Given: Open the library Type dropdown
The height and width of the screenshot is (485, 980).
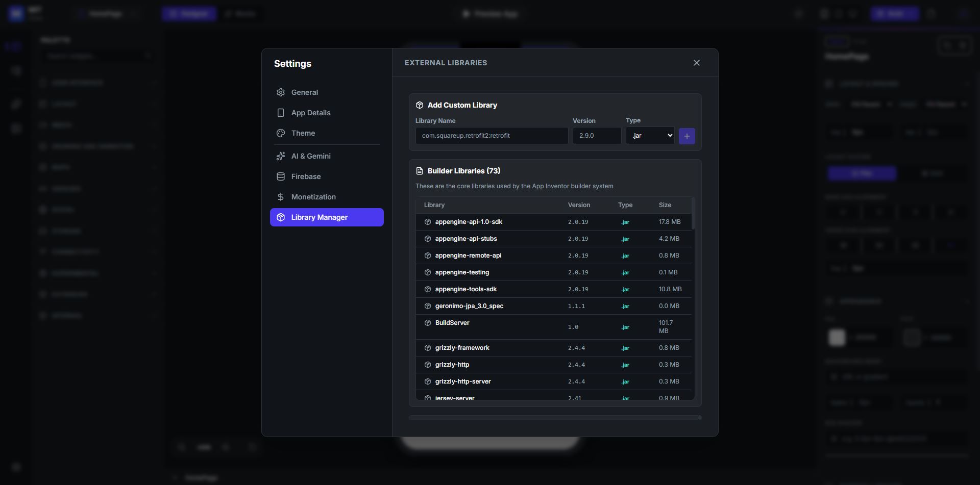Looking at the screenshot, I should 650,136.
